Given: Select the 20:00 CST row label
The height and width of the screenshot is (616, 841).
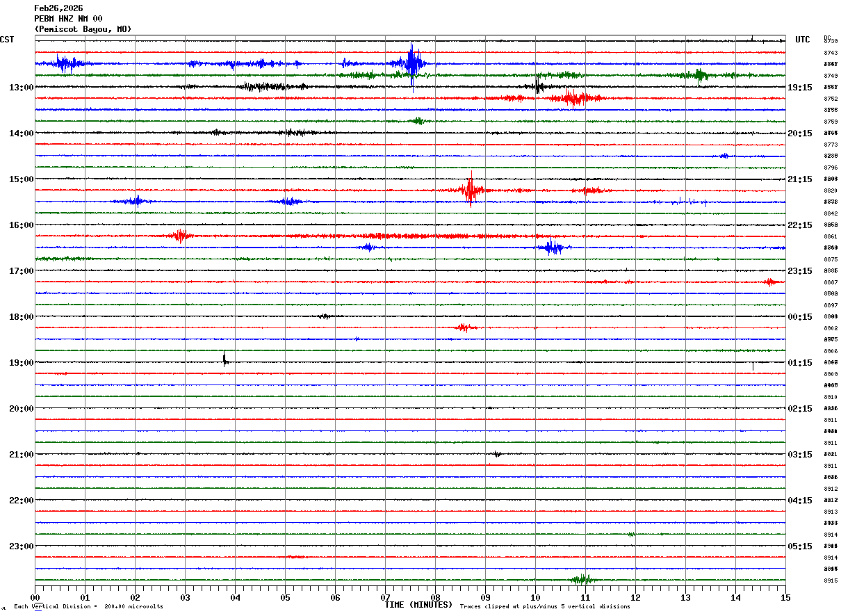Looking at the screenshot, I should pyautogui.click(x=21, y=409).
